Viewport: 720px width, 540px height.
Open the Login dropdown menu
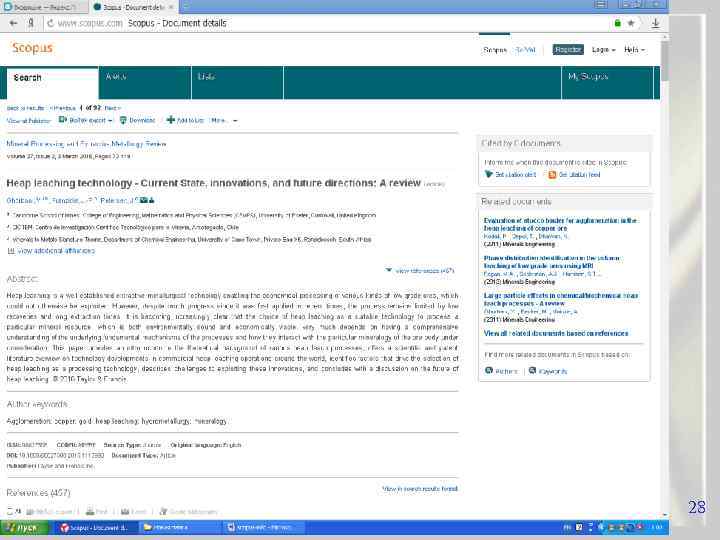[603, 50]
